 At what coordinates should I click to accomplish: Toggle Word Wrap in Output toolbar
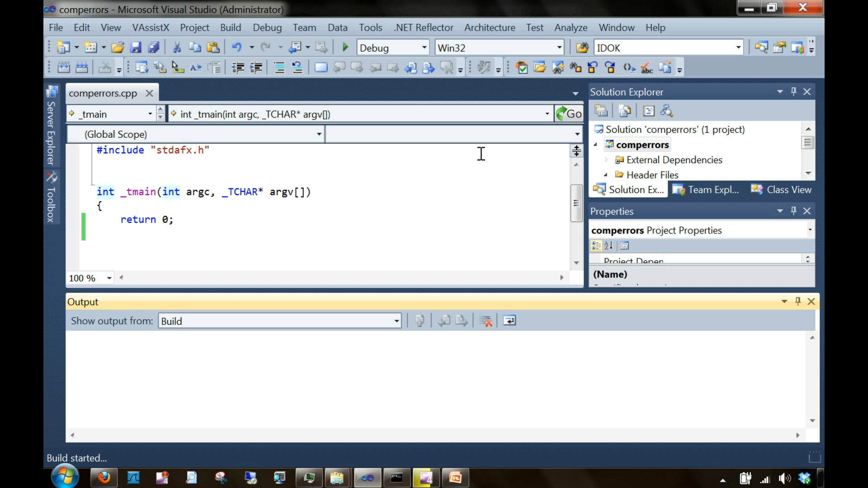coord(509,321)
